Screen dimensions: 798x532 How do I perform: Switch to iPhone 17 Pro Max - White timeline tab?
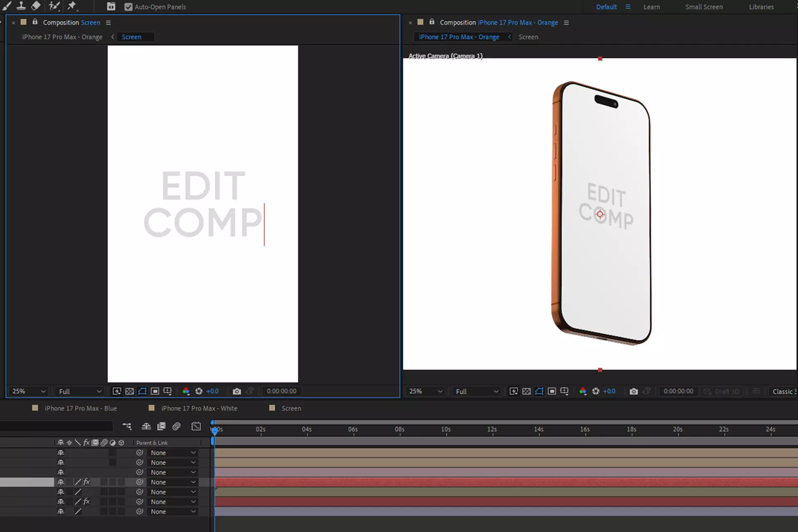coord(199,408)
